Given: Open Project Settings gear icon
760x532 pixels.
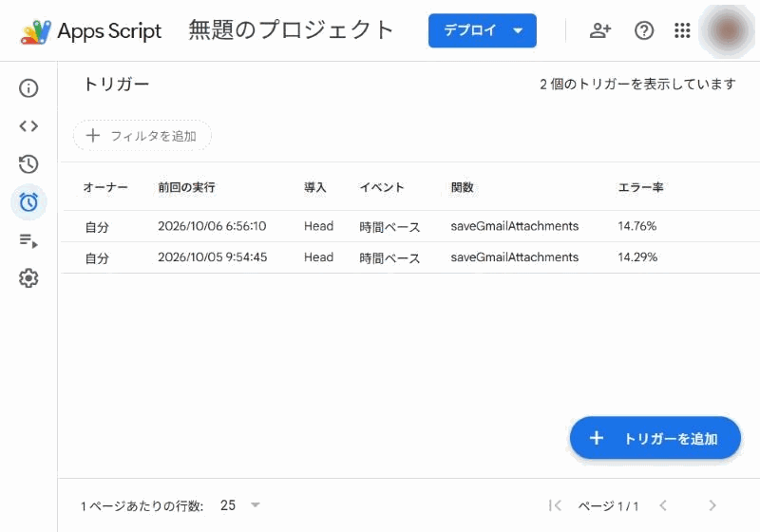Looking at the screenshot, I should pyautogui.click(x=28, y=278).
